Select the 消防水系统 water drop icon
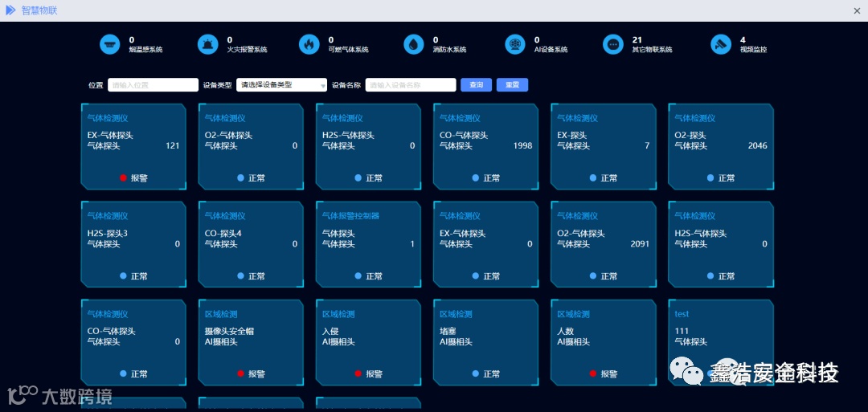868x412 pixels. click(x=414, y=44)
